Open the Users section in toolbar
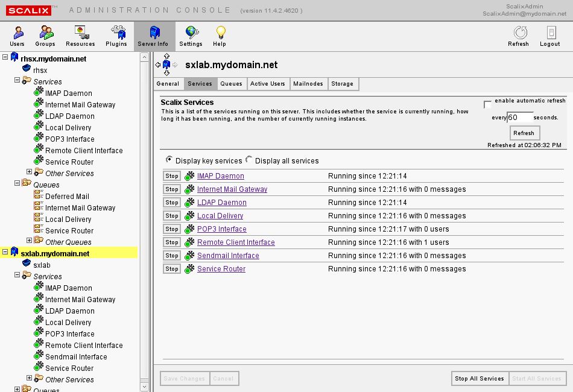 17,36
